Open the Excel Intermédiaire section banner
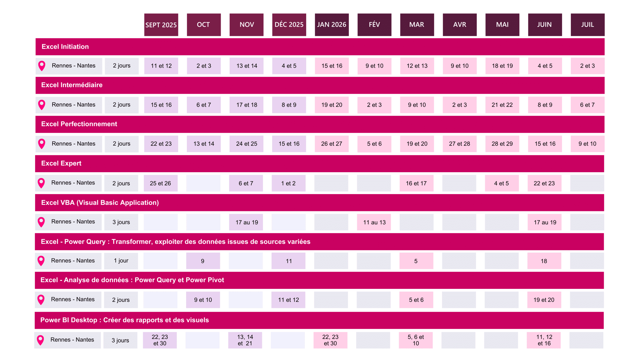644x362 pixels. (320, 85)
